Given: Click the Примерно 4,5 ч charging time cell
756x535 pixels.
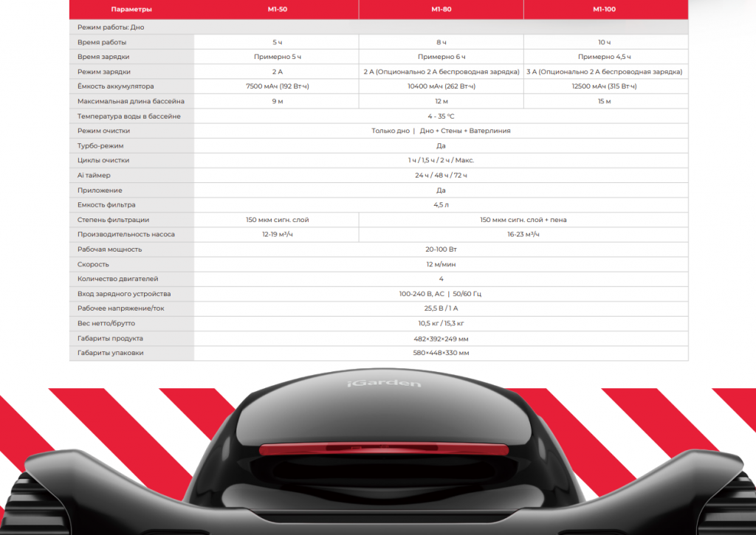Looking at the screenshot, I should [605, 57].
